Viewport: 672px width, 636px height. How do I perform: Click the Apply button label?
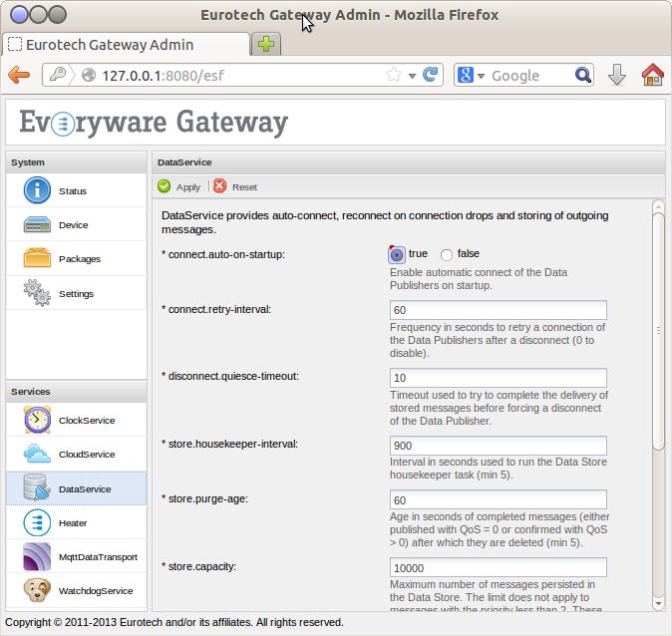click(188, 186)
